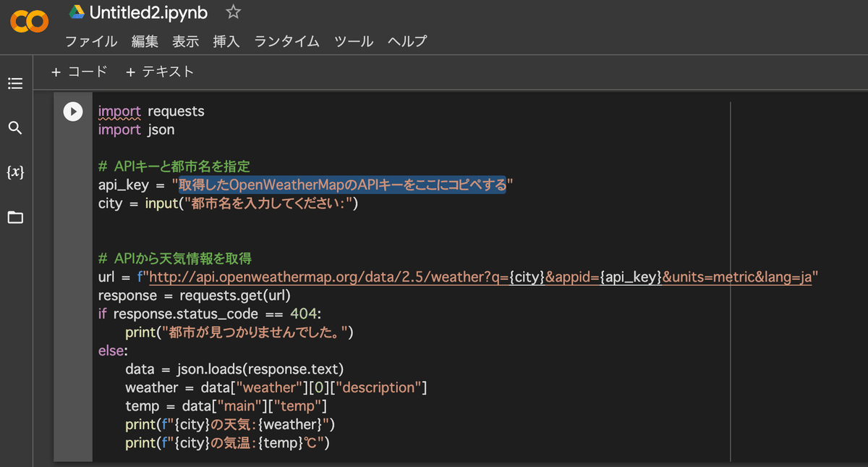Viewport: 868px width, 467px height.
Task: Open the table of contents sidebar icon
Action: pyautogui.click(x=15, y=84)
